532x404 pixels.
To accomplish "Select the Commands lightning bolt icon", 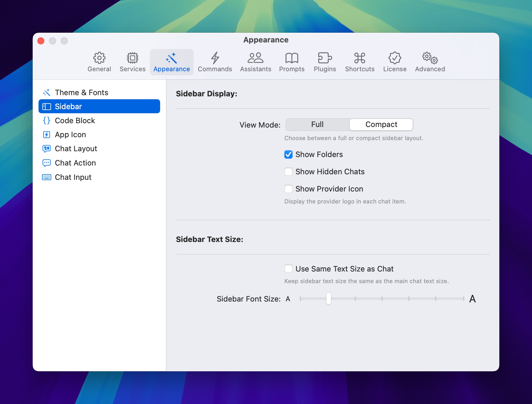I will click(x=215, y=58).
